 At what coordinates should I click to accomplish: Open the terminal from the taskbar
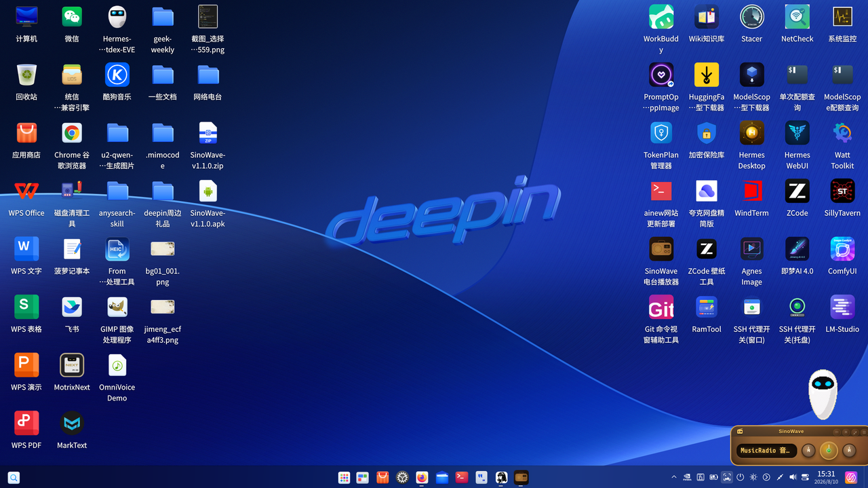[462, 478]
